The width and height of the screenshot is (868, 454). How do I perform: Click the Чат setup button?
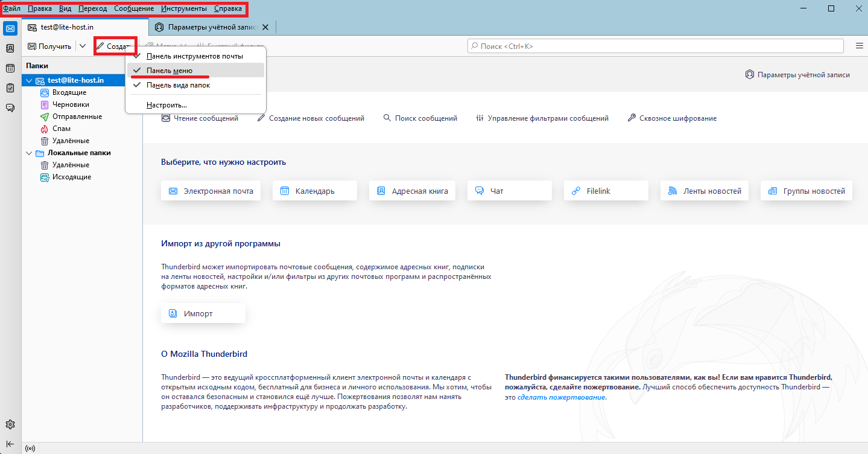(510, 191)
